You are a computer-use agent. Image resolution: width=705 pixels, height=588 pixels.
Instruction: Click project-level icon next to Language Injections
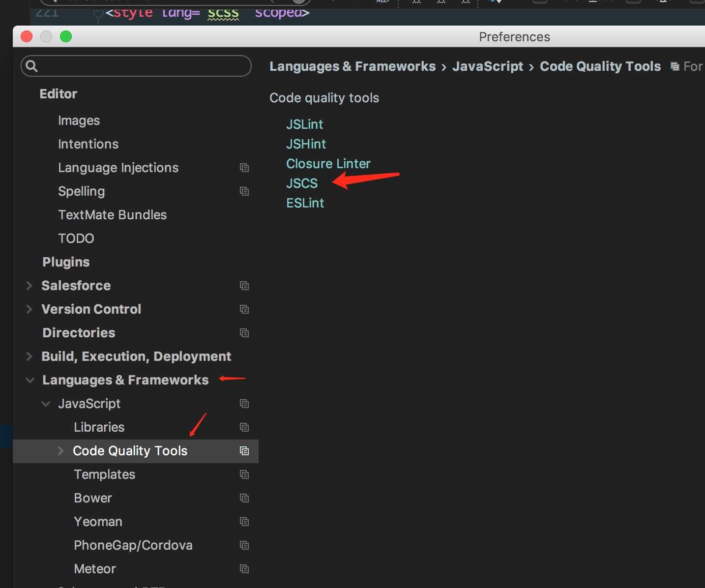pos(244,168)
